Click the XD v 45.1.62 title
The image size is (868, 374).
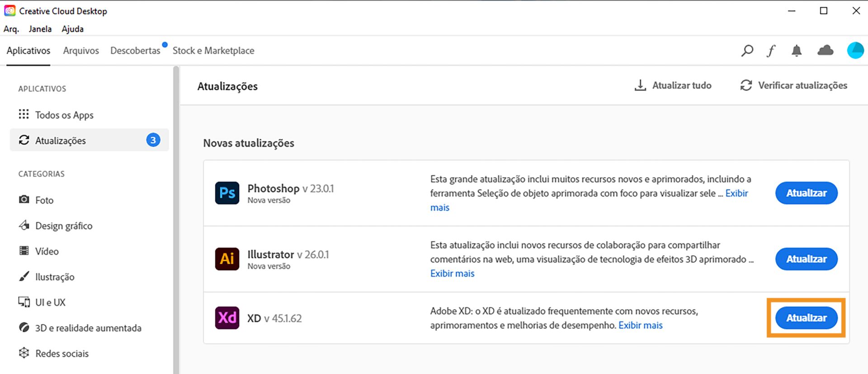coord(274,318)
